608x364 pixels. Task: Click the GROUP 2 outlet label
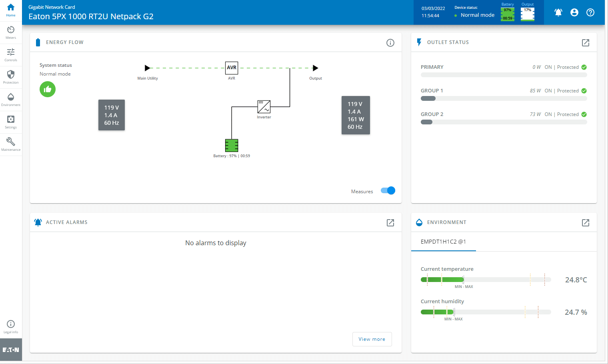click(432, 114)
